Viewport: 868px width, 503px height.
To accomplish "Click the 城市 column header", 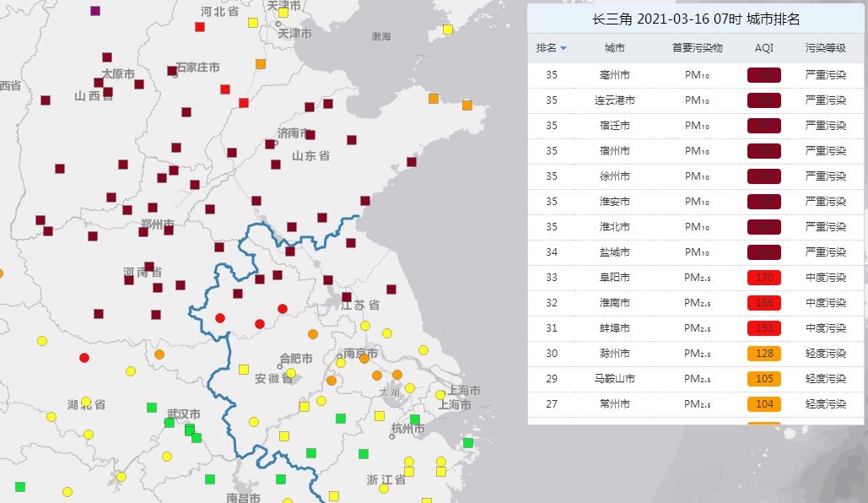I will [615, 48].
